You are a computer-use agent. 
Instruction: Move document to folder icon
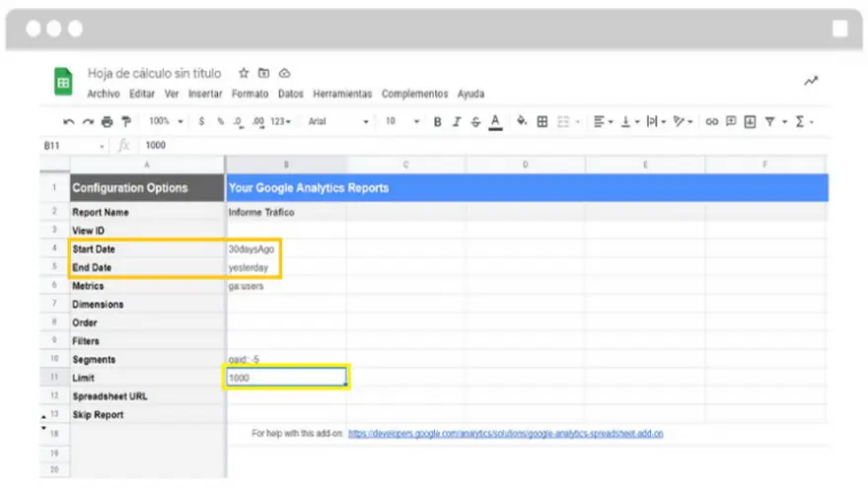pos(264,73)
